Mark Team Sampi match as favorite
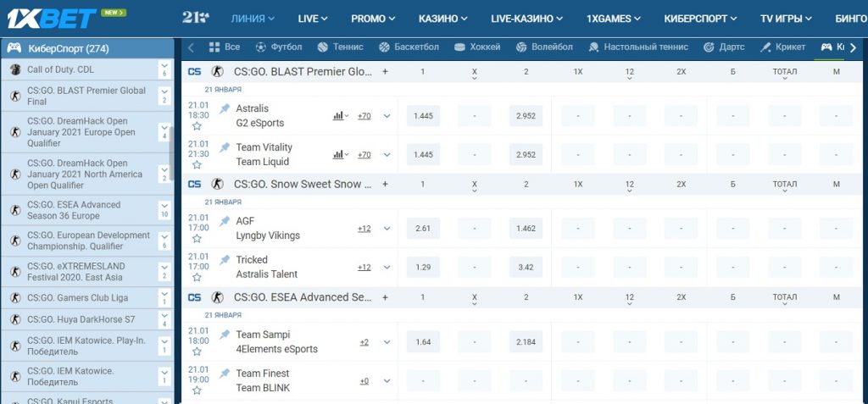 (x=197, y=352)
